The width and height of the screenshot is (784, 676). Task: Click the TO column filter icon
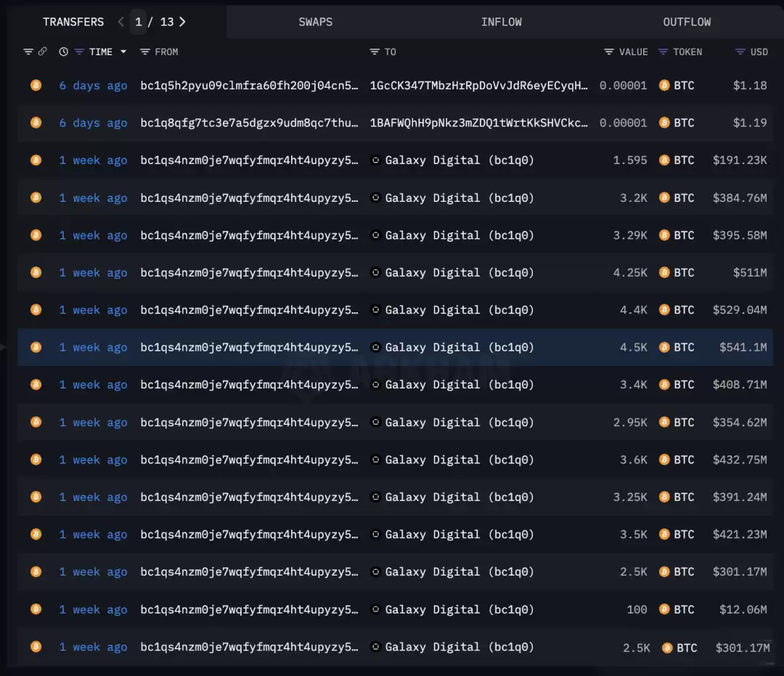(x=375, y=52)
